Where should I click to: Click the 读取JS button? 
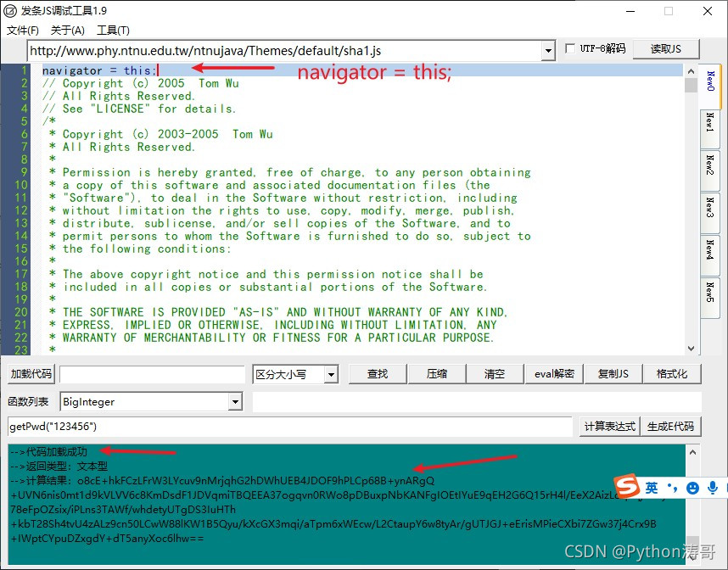click(x=666, y=48)
